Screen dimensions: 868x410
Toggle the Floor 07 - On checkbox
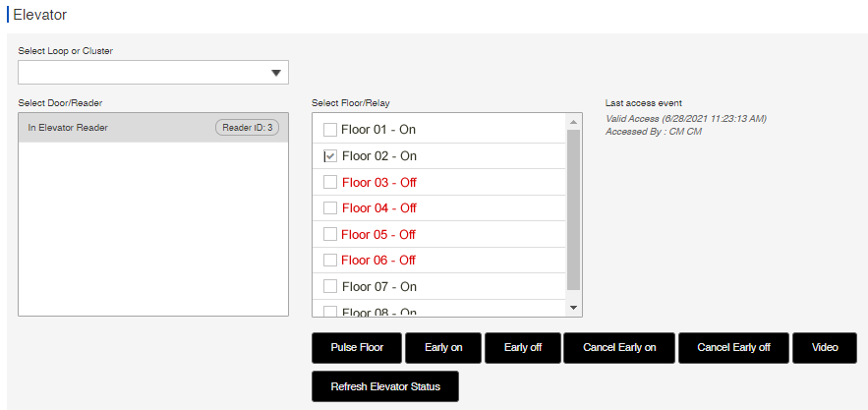coord(330,286)
